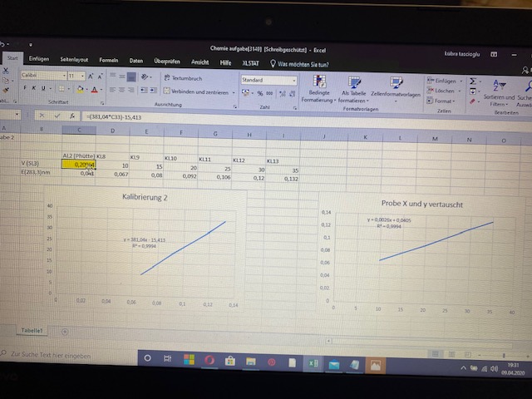Add a new sheet with plus icon

[x=65, y=332]
